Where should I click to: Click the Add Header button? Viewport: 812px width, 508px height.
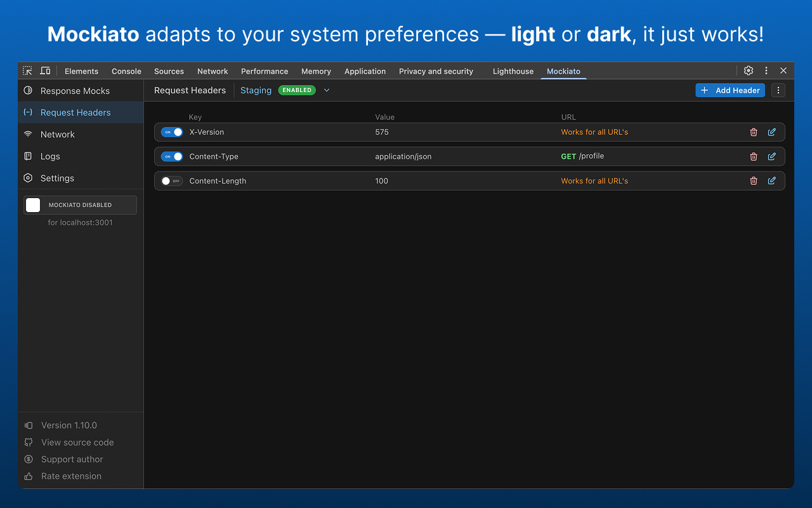(x=730, y=90)
